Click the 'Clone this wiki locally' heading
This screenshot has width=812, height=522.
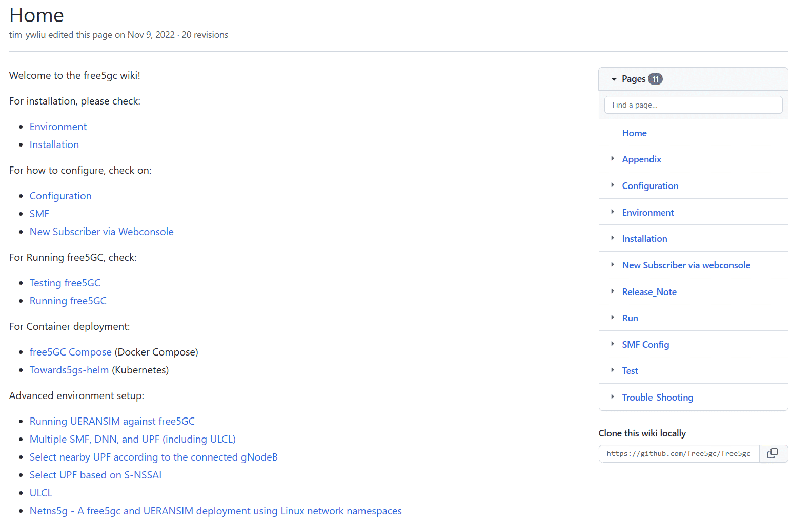(x=642, y=433)
